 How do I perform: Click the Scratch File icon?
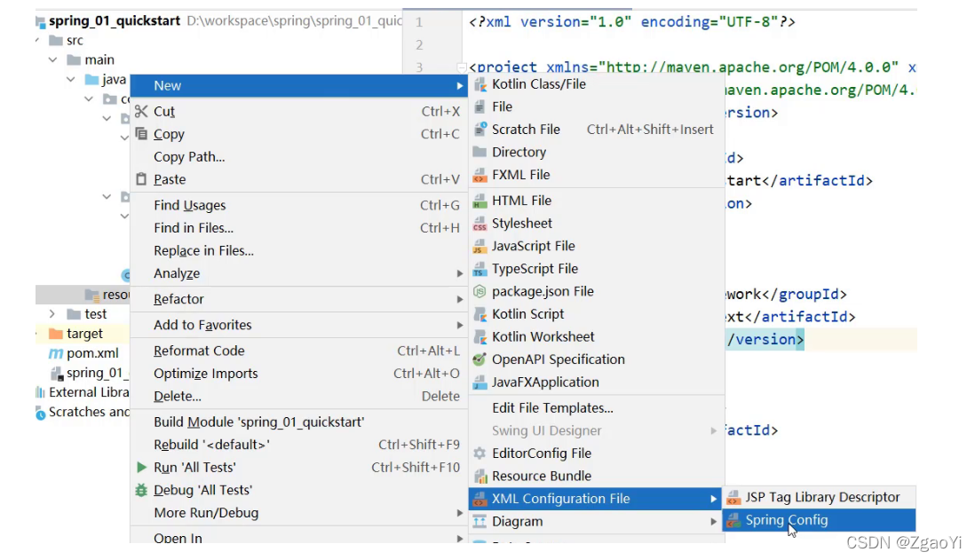pos(480,130)
